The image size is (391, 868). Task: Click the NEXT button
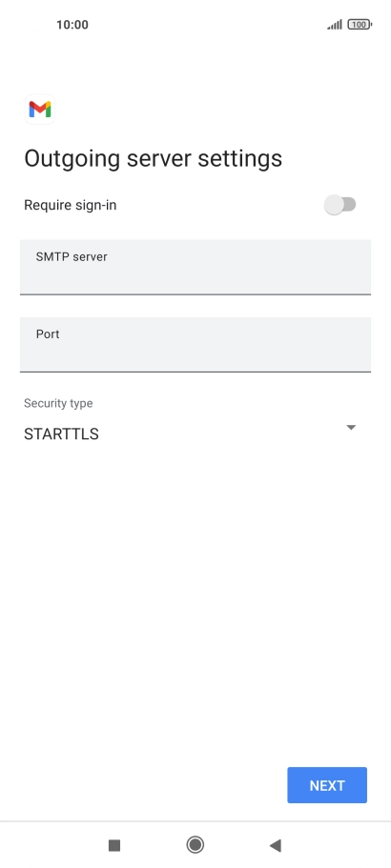[327, 785]
